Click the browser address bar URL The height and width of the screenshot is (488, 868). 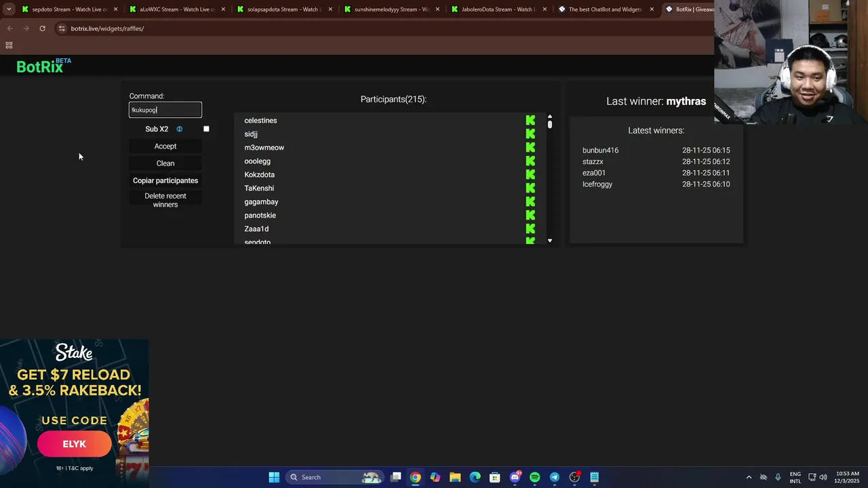coord(107,28)
